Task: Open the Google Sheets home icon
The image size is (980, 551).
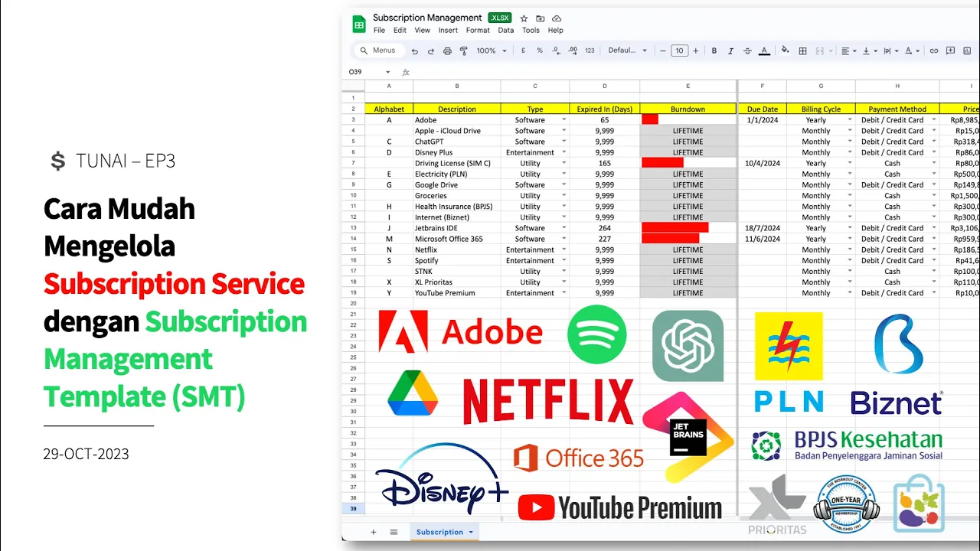Action: 358,24
